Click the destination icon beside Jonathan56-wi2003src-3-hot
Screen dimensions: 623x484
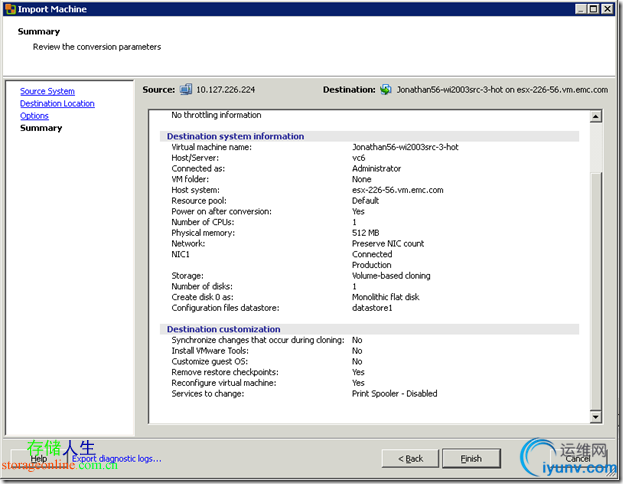coord(385,89)
